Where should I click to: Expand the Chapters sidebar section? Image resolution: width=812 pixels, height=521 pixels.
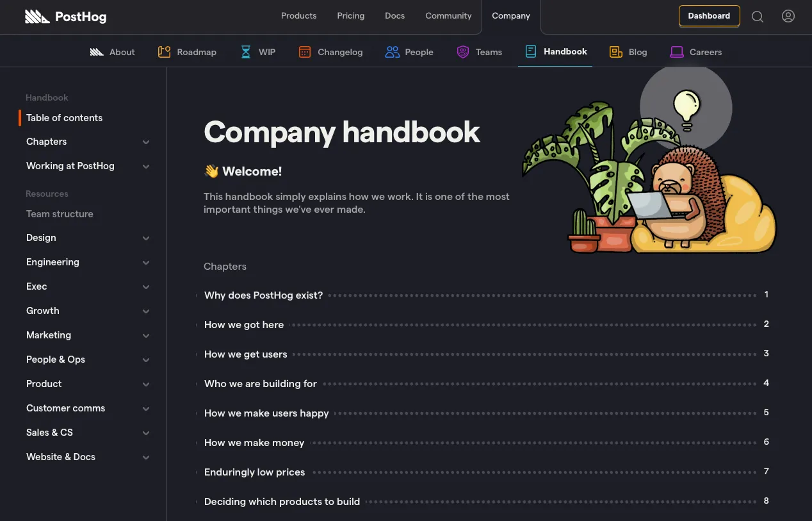pos(146,142)
